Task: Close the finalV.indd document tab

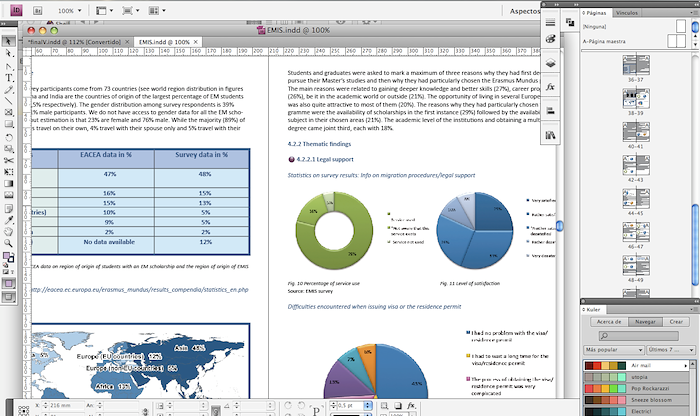Action: [127, 42]
